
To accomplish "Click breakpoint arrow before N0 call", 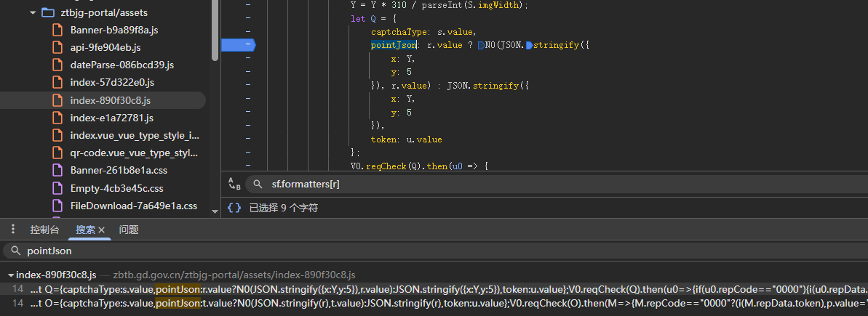I will (480, 45).
